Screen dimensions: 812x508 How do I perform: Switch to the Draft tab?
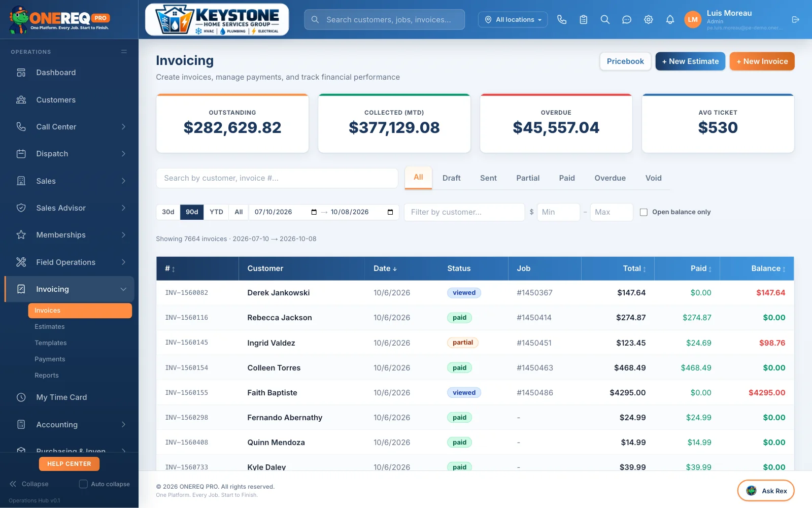(451, 178)
